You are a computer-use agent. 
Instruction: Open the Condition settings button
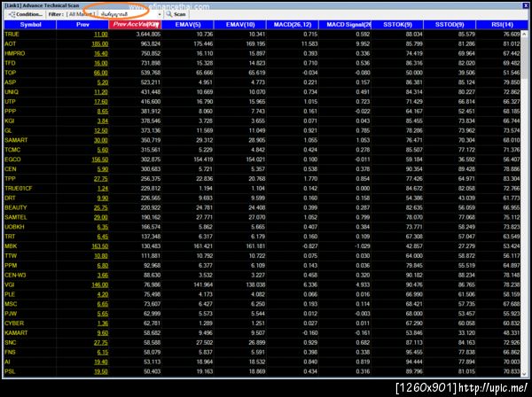click(x=26, y=14)
